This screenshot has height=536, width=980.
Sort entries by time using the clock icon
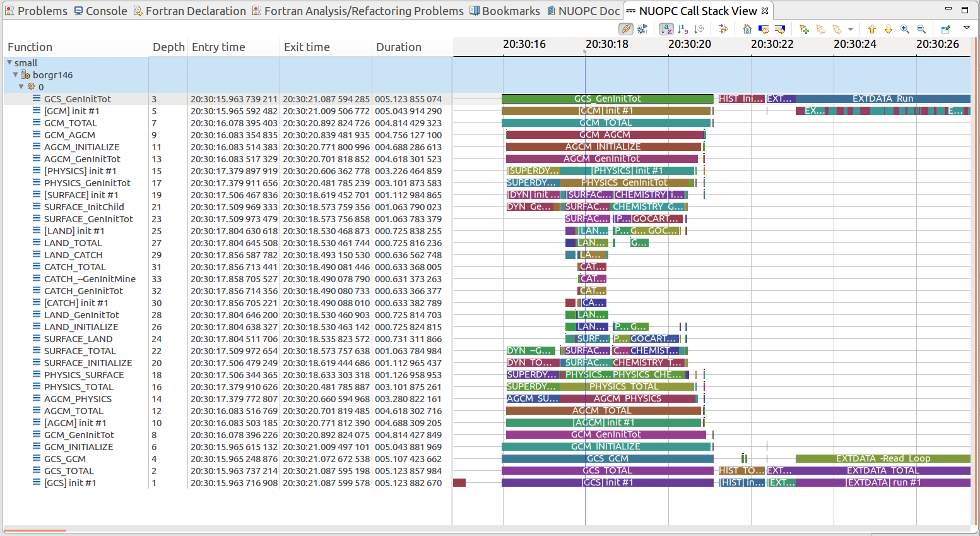pyautogui.click(x=699, y=29)
